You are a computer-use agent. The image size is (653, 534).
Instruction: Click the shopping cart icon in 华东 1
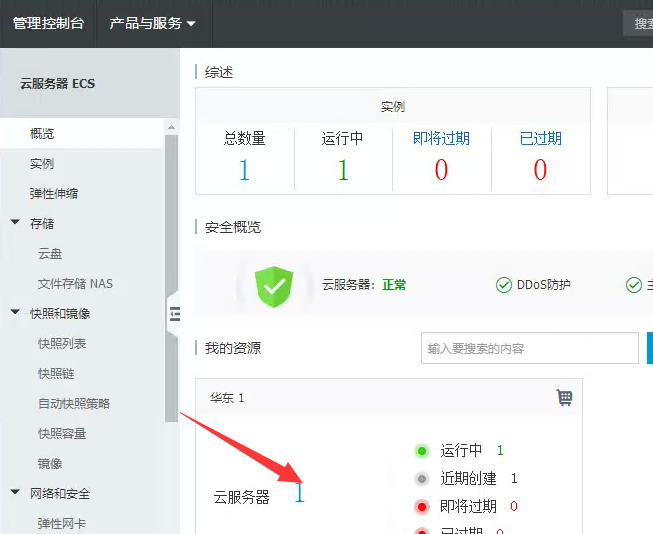pyautogui.click(x=564, y=397)
